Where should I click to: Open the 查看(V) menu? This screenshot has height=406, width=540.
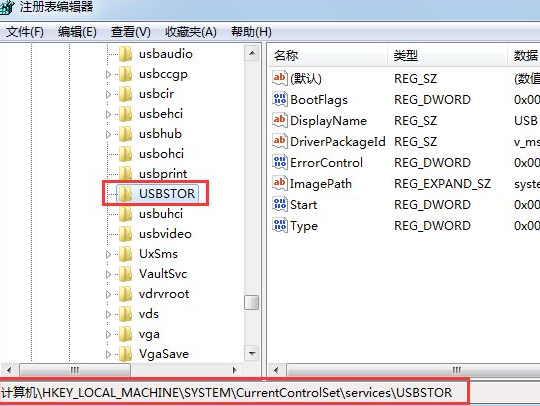pyautogui.click(x=131, y=32)
